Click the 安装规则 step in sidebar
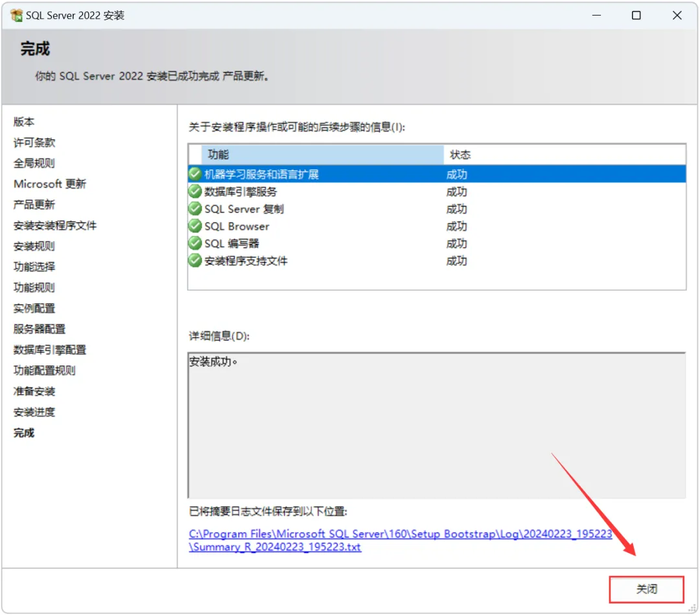 tap(34, 246)
